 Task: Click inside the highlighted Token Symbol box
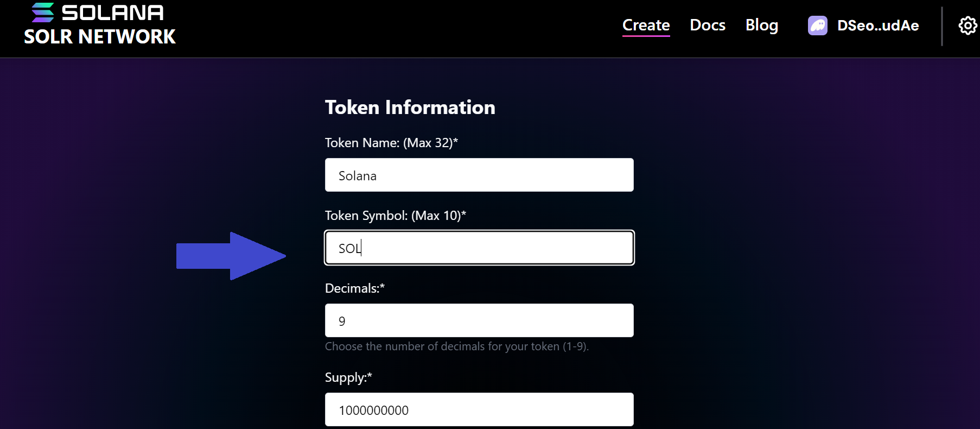point(479,248)
